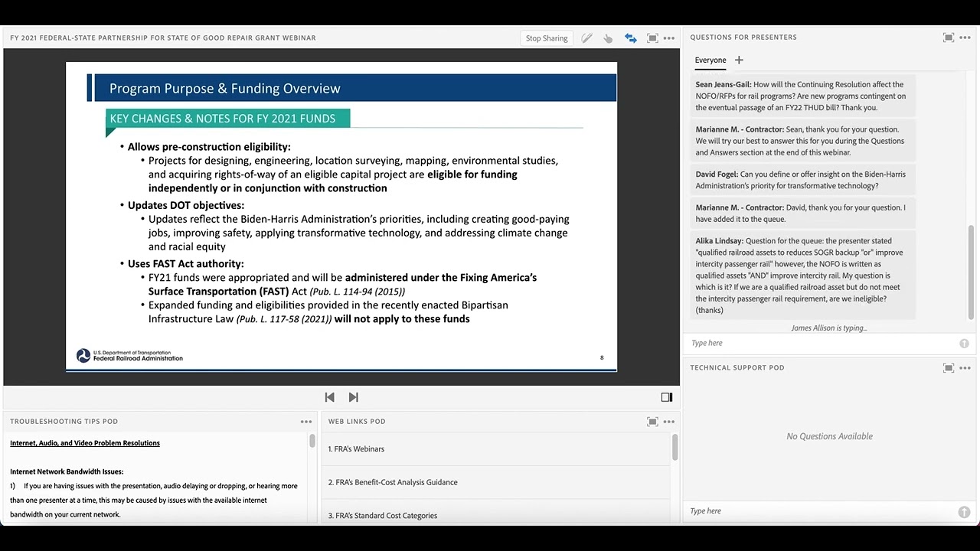Click the 'Allows pre-construction eligibility:' bullet
The image size is (980, 551).
209,147
